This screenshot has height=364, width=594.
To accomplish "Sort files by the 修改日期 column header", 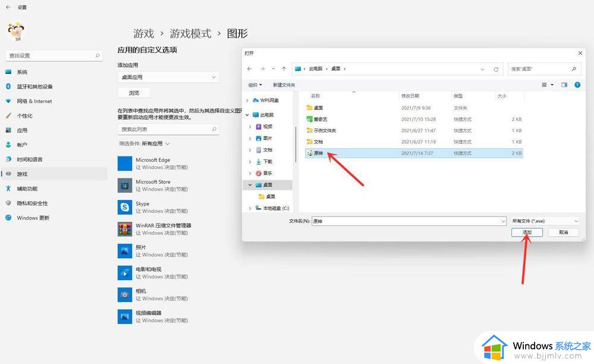I will click(x=410, y=96).
